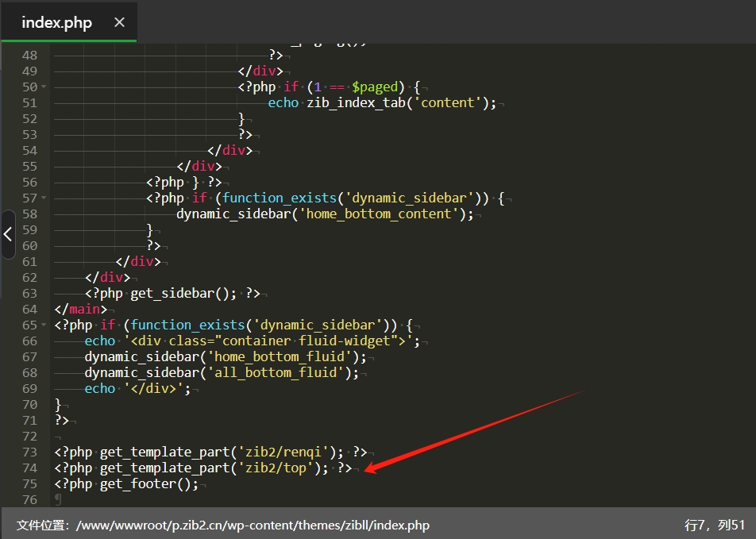This screenshot has height=539, width=756.
Task: Click the closing main tag
Action: coord(80,309)
